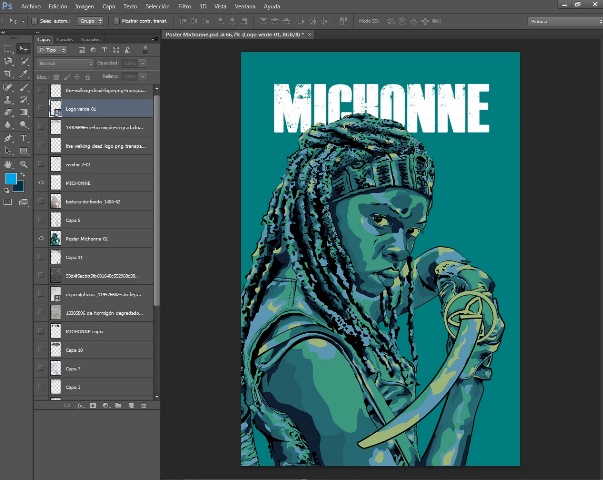Show the Capa 7 layer
This screenshot has width=603, height=480.
point(41,368)
